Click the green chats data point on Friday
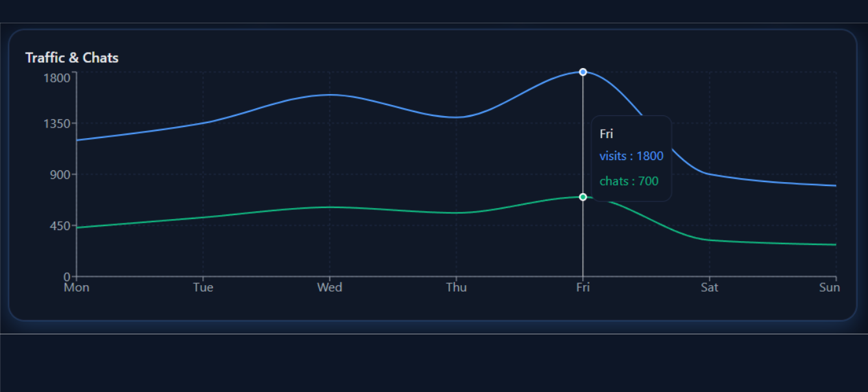This screenshot has height=392, width=868. click(583, 197)
